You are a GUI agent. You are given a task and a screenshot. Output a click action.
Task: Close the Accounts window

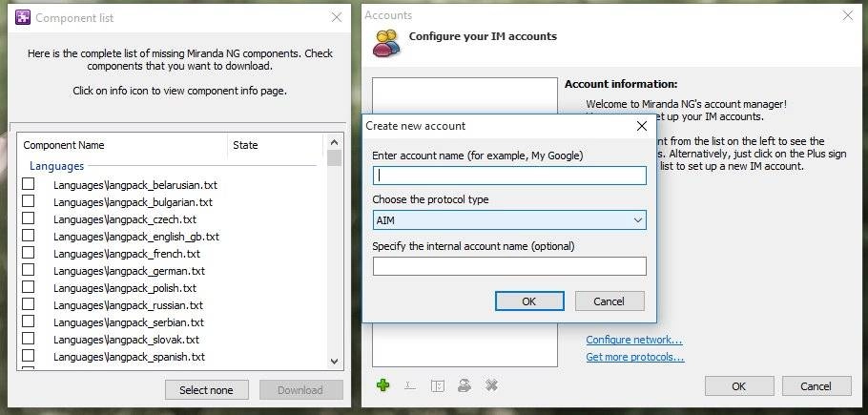click(848, 15)
